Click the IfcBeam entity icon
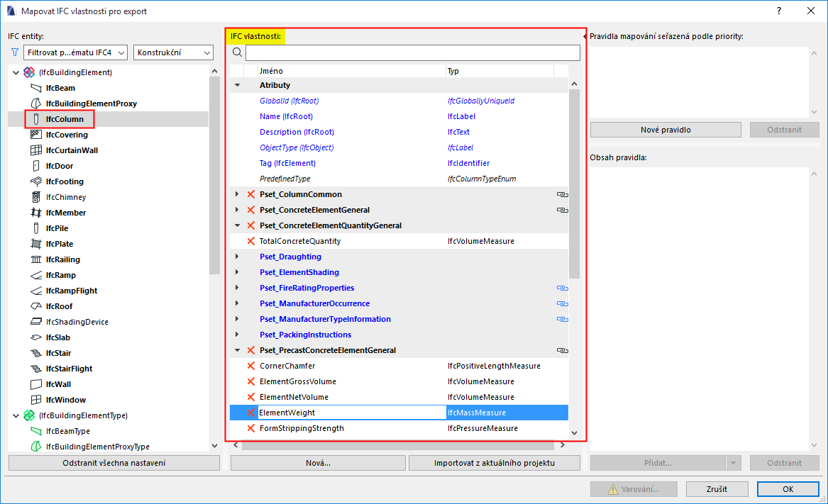This screenshot has width=828, height=504. point(36,88)
